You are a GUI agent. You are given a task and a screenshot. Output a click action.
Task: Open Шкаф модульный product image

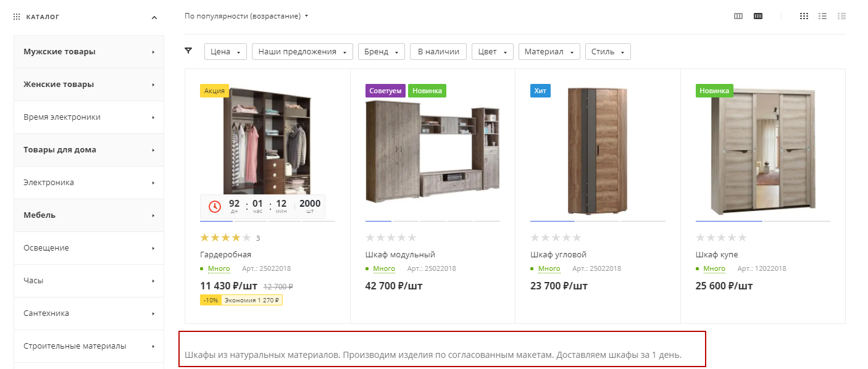pos(432,151)
